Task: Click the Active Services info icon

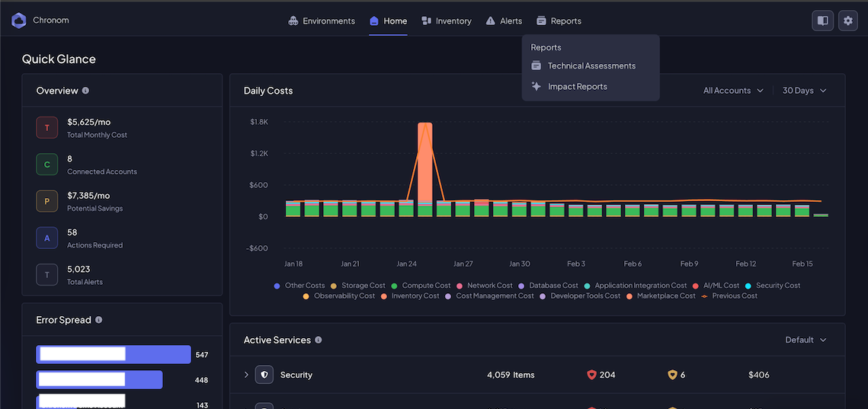Action: (319, 340)
